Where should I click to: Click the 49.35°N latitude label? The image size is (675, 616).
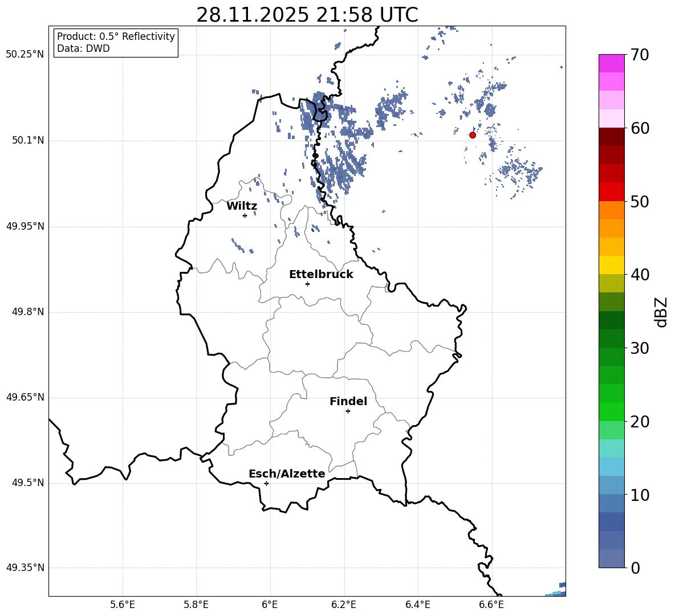click(x=25, y=568)
